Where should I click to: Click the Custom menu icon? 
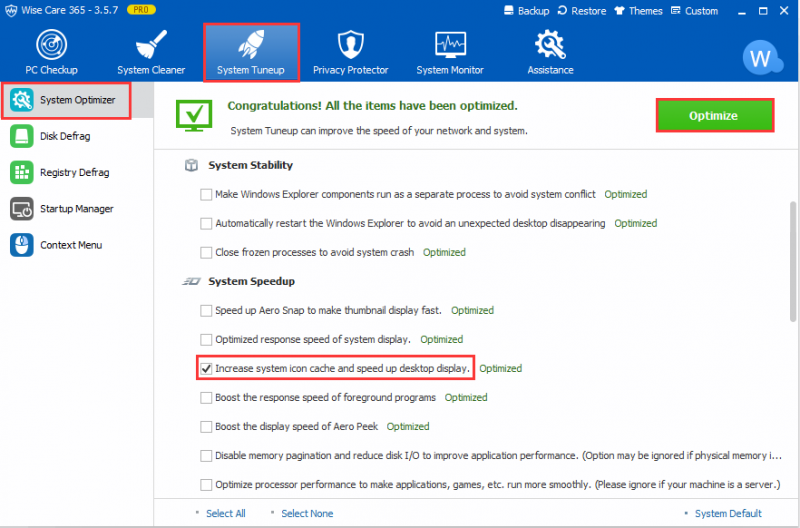(676, 11)
